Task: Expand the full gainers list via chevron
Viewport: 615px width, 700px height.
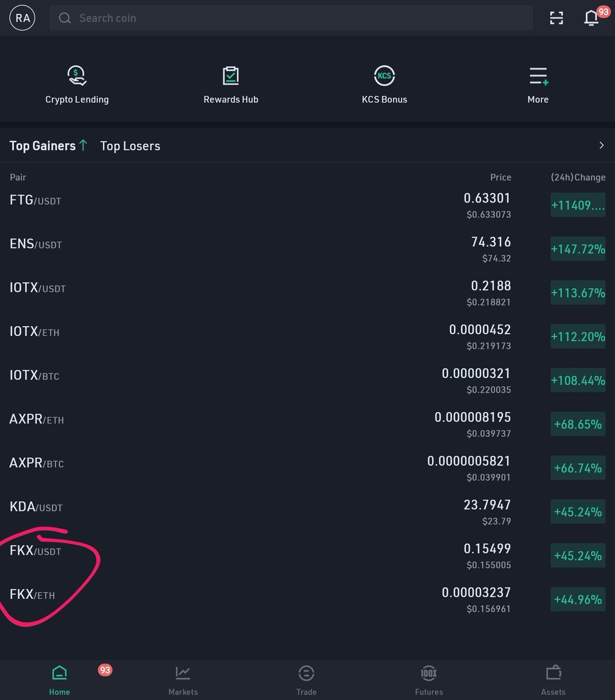Action: [601, 145]
